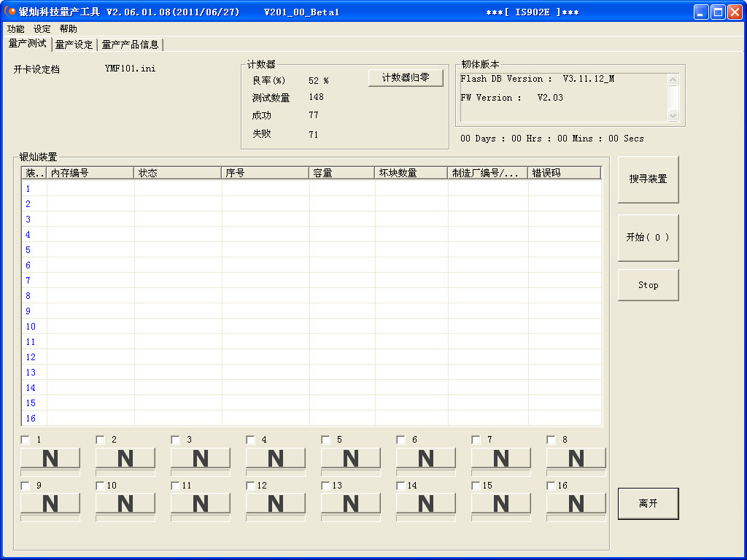Click the N status button for slot 4

click(276, 458)
